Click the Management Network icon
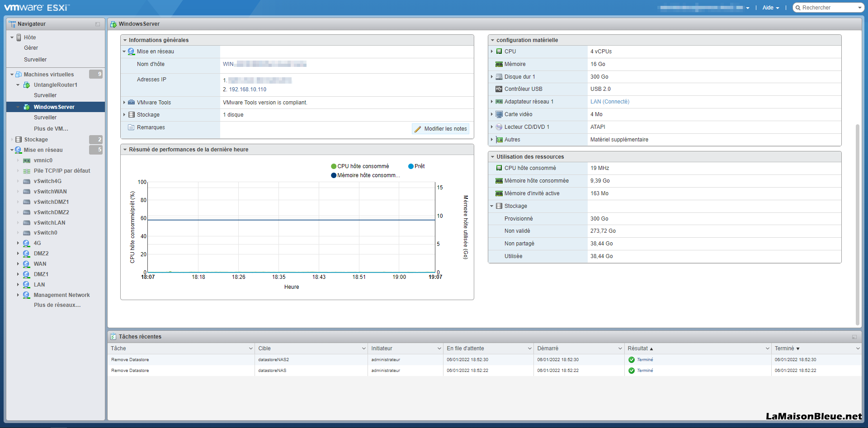The image size is (868, 428). (26, 295)
